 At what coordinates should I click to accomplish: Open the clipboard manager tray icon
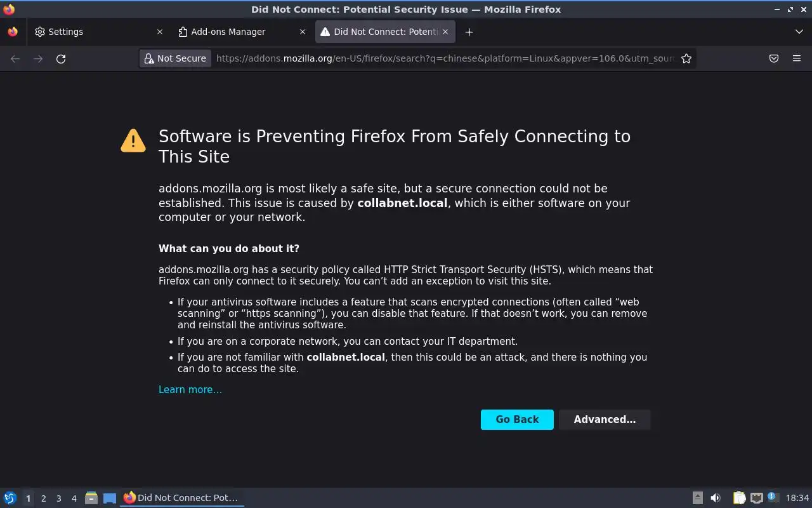tap(739, 498)
